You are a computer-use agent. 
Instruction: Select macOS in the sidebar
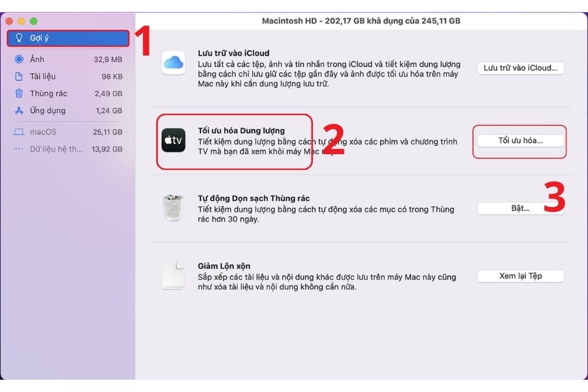point(47,131)
